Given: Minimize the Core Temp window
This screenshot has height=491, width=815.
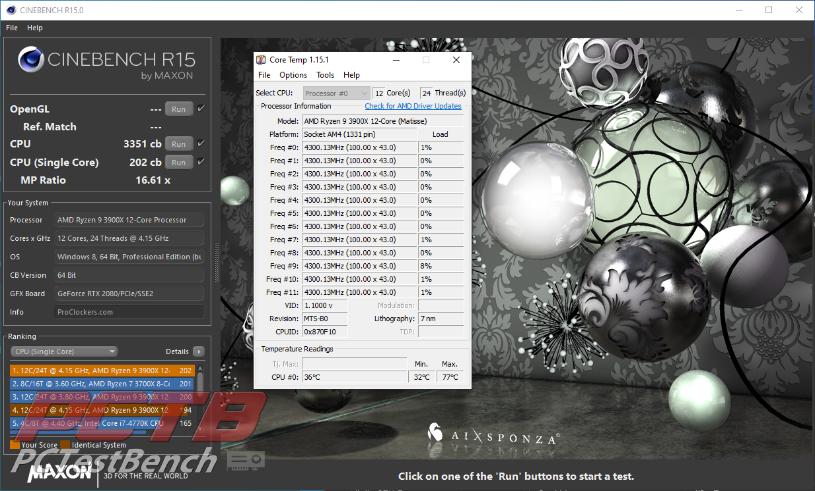Looking at the screenshot, I should pyautogui.click(x=396, y=60).
